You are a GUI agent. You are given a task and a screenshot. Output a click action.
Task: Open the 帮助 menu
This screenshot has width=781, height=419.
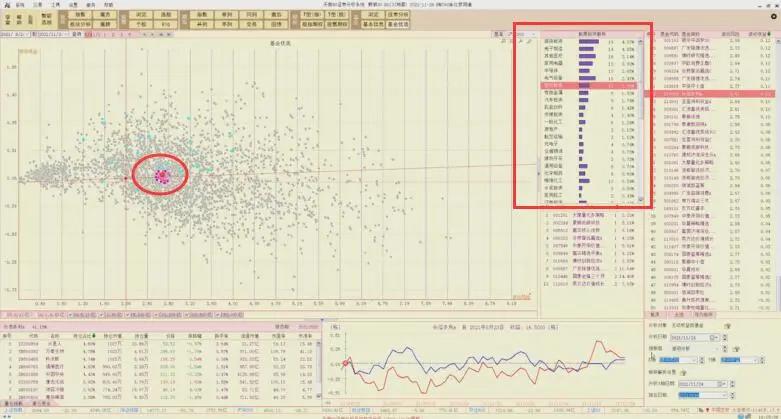108,4
